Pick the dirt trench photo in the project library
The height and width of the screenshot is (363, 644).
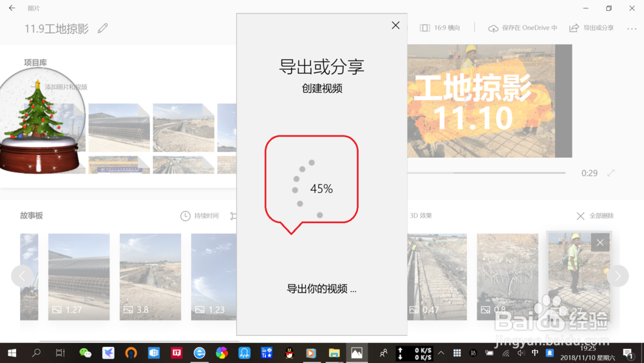point(184,128)
